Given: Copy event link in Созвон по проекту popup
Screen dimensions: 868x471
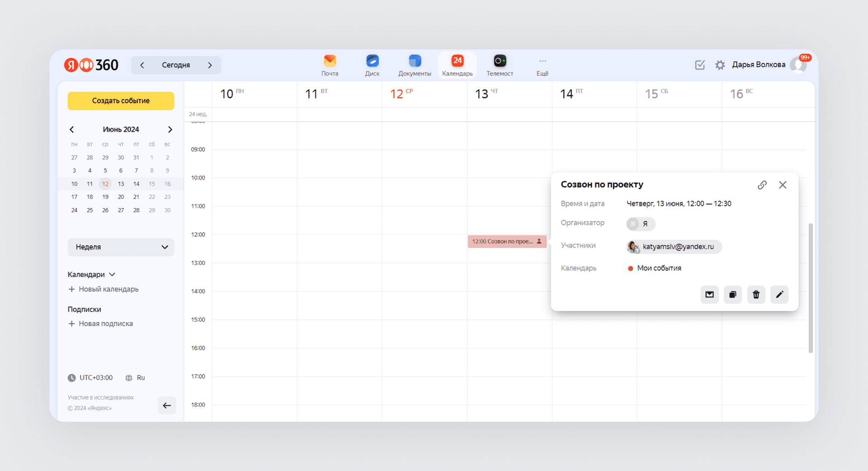Looking at the screenshot, I should coord(762,185).
